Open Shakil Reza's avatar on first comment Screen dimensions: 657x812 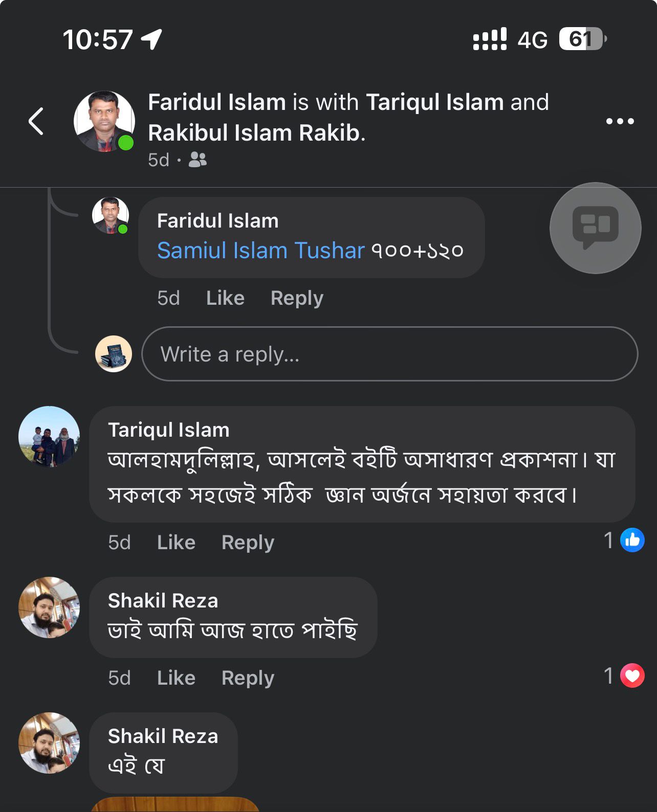(49, 607)
